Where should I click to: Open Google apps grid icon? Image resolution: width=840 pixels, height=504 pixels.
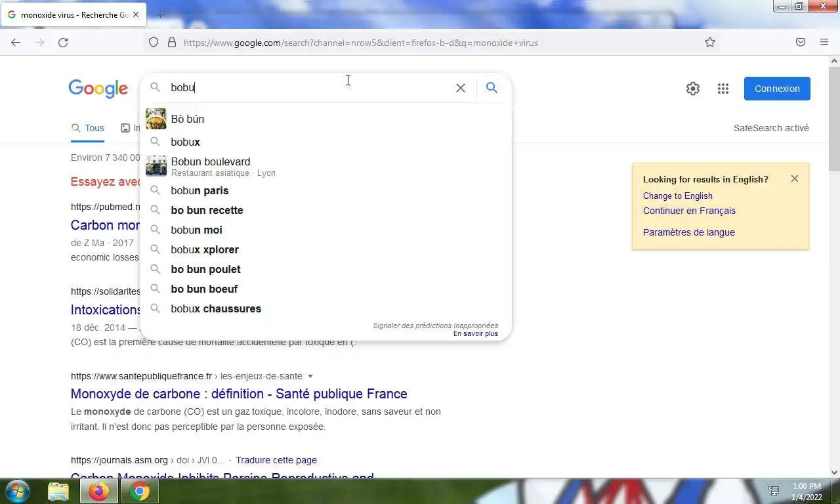pyautogui.click(x=723, y=89)
